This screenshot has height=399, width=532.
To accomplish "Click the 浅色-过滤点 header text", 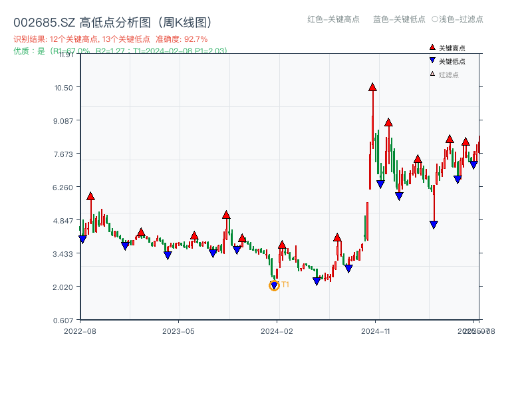I will pyautogui.click(x=461, y=19).
